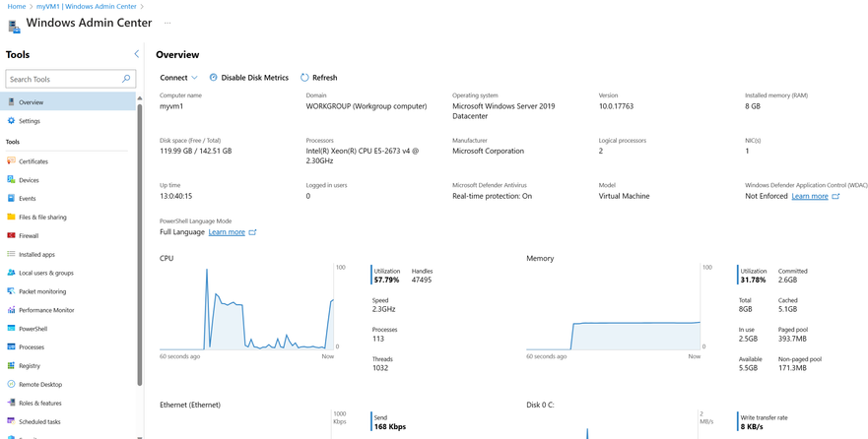Click the disk space value 119.99 GB / 142.51 GB

(196, 151)
